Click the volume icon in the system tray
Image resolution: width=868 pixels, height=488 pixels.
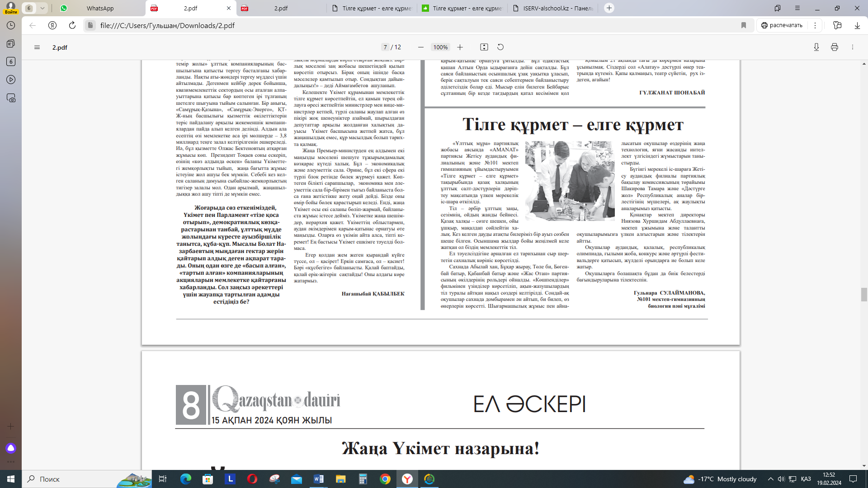781,479
